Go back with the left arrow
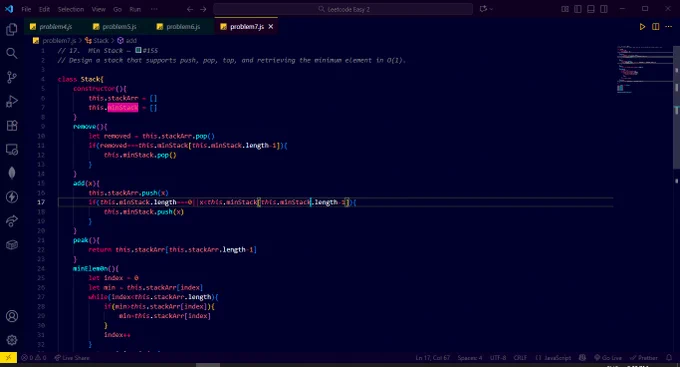Viewport: 680px width, 367px height. [x=190, y=9]
